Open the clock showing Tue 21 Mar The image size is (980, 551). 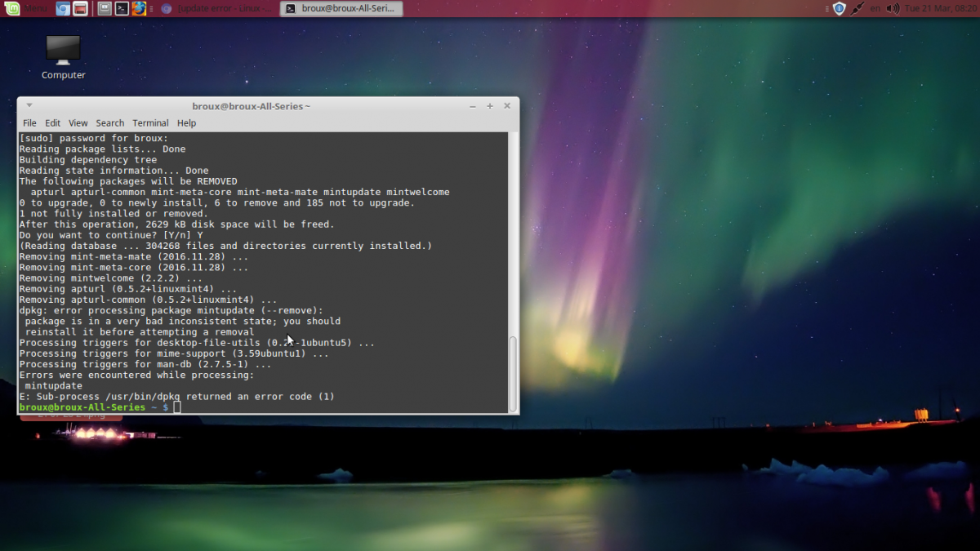[x=941, y=9]
